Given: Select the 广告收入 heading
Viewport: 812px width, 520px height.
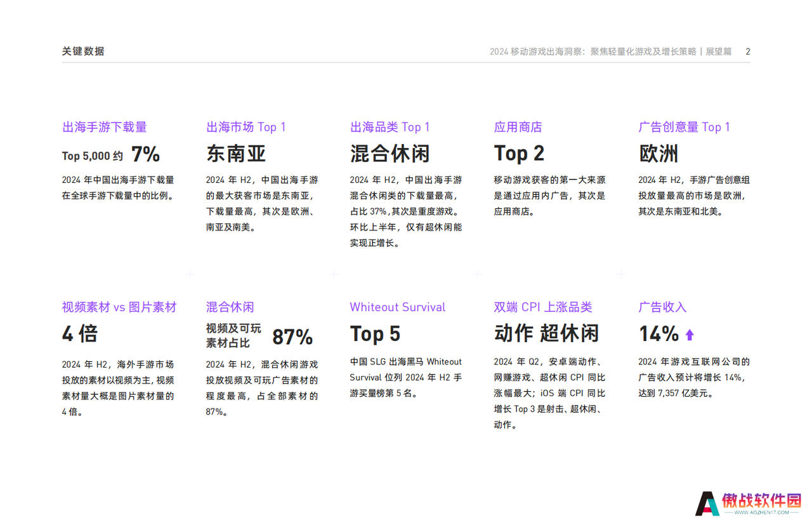Looking at the screenshot, I should [x=662, y=307].
